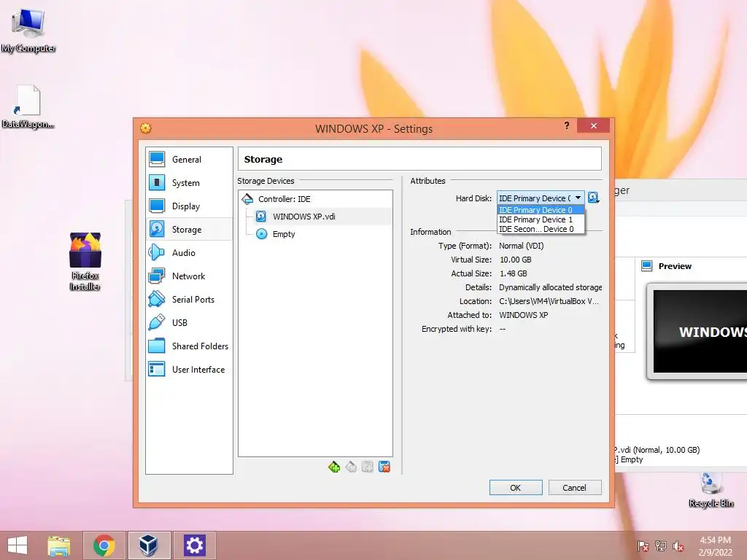This screenshot has height=560, width=747.
Task: Choose IDE Primary Device 0 option
Action: tap(541, 210)
